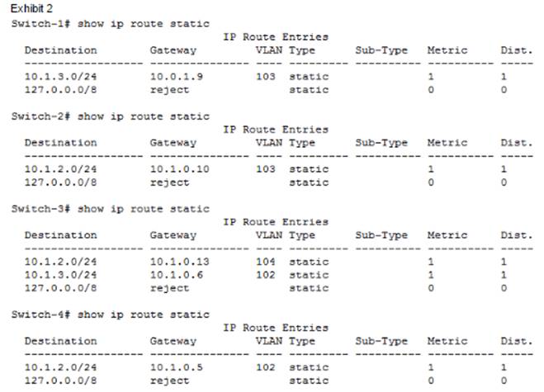Select the Switch-2# command prompt line

click(110, 116)
